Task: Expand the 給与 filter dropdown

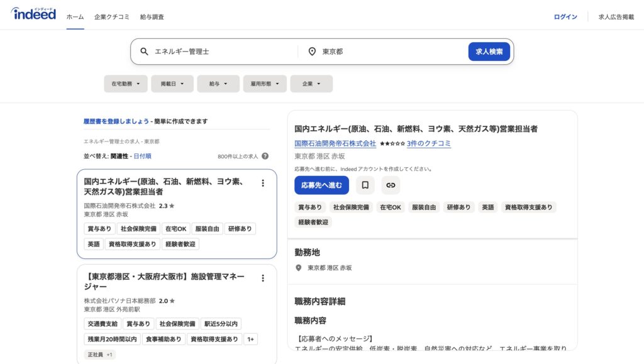Action: (218, 83)
